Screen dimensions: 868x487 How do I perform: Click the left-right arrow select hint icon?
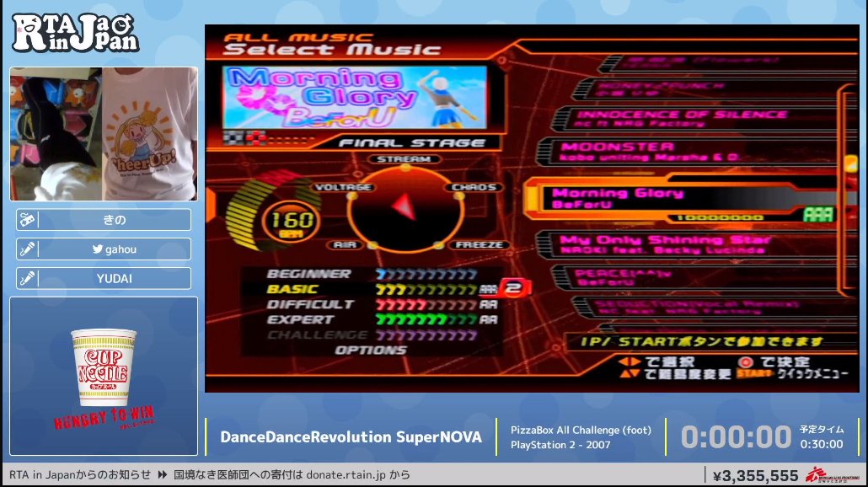(629, 362)
